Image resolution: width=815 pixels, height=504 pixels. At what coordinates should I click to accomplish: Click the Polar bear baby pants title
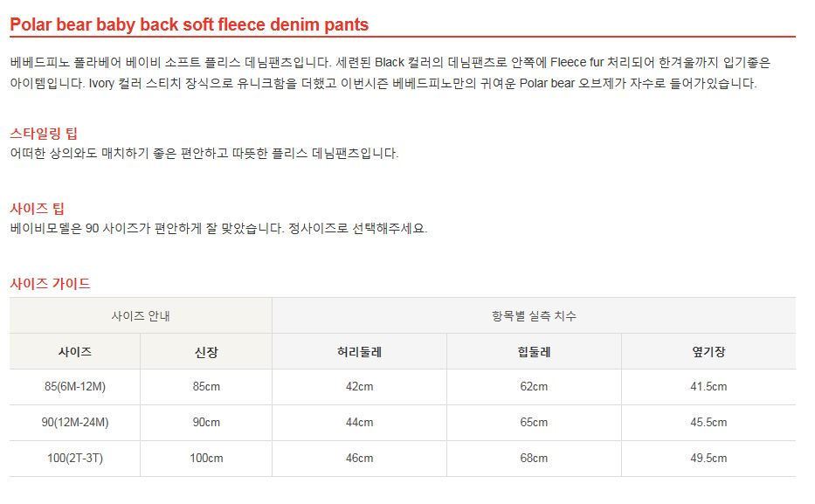click(x=189, y=24)
